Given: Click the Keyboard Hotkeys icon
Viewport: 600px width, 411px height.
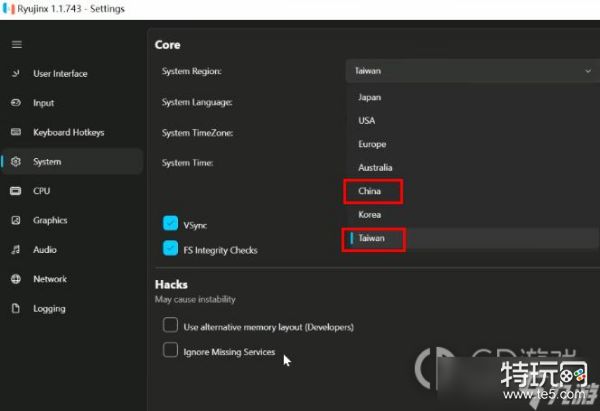Looking at the screenshot, I should [x=16, y=132].
